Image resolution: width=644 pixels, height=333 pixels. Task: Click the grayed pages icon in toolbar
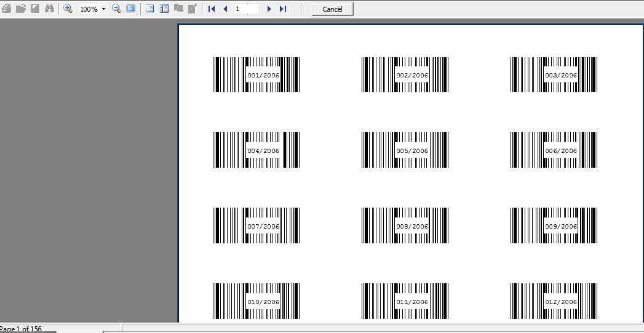[178, 9]
